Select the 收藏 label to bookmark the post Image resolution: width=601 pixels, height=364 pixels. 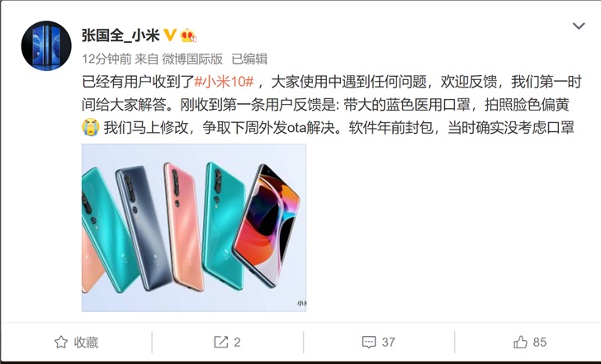(x=86, y=343)
